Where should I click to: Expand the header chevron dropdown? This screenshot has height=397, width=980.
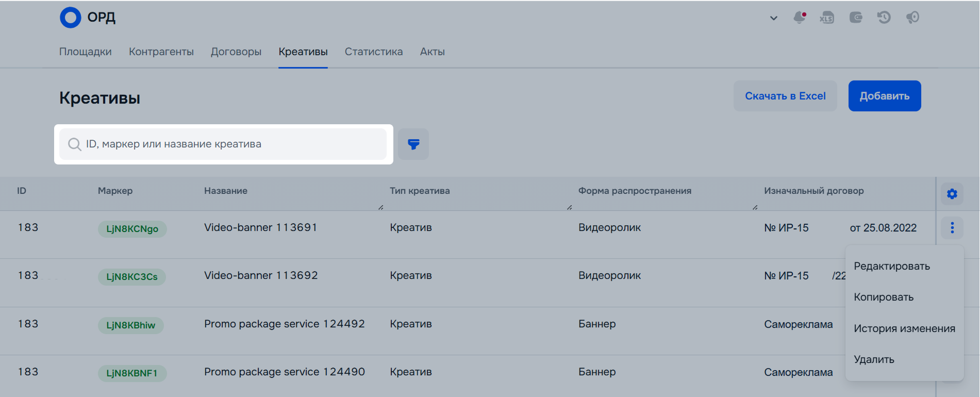tap(773, 18)
